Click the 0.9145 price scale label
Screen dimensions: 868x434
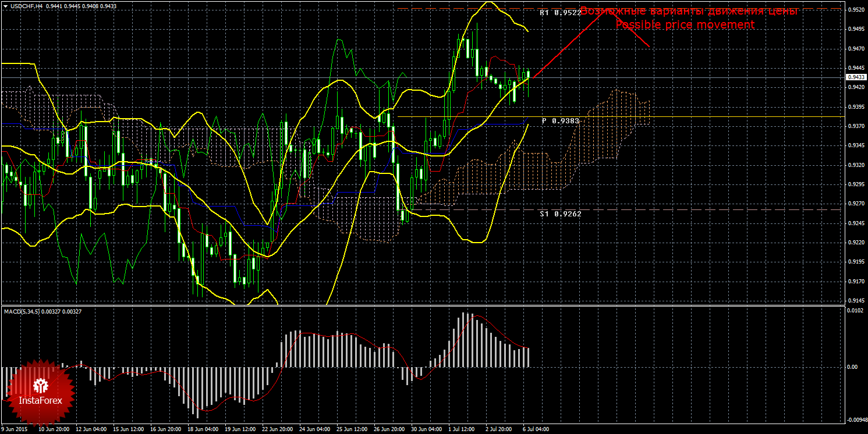coord(855,301)
